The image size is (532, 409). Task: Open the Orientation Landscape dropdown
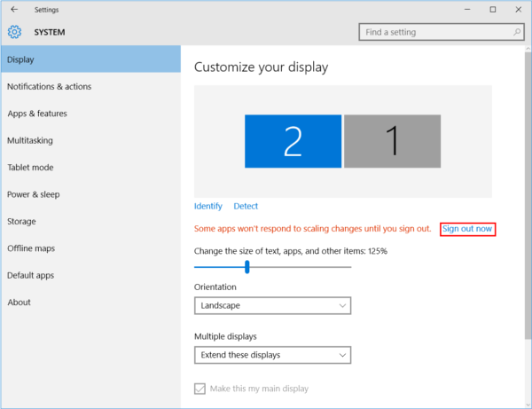pos(272,305)
